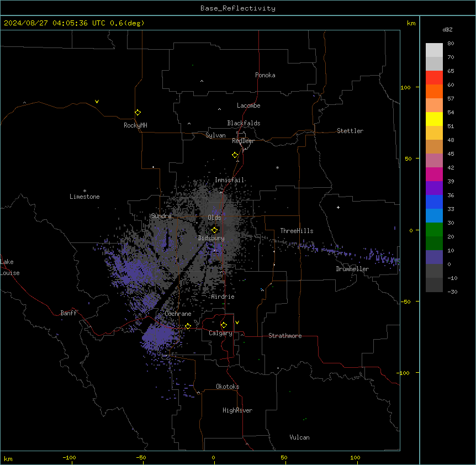Click the yellow diamond marker below RedDeer
476x465 pixels.
tap(235, 155)
